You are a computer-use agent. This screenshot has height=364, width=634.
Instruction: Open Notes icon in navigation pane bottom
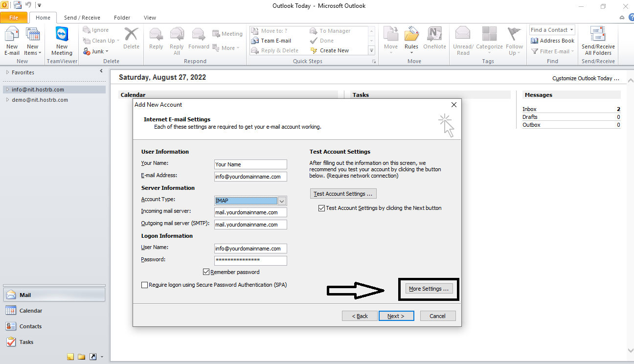(70, 357)
